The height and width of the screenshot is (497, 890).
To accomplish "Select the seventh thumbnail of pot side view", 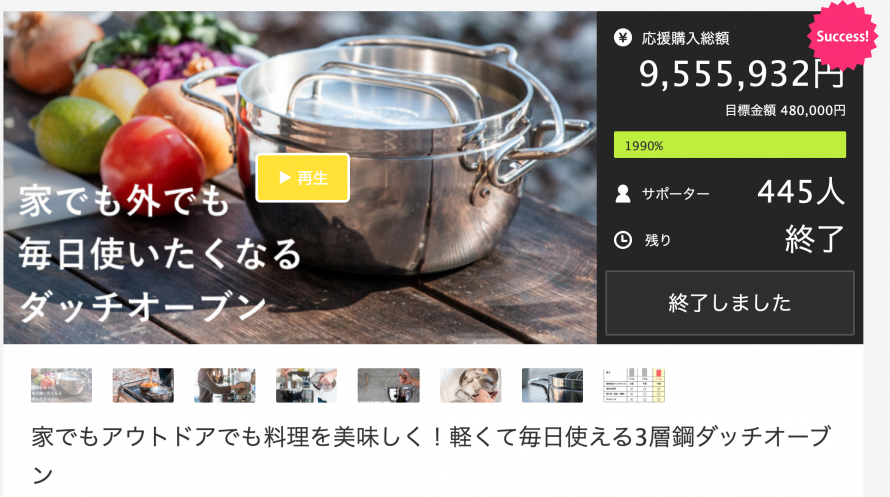I will 552,385.
